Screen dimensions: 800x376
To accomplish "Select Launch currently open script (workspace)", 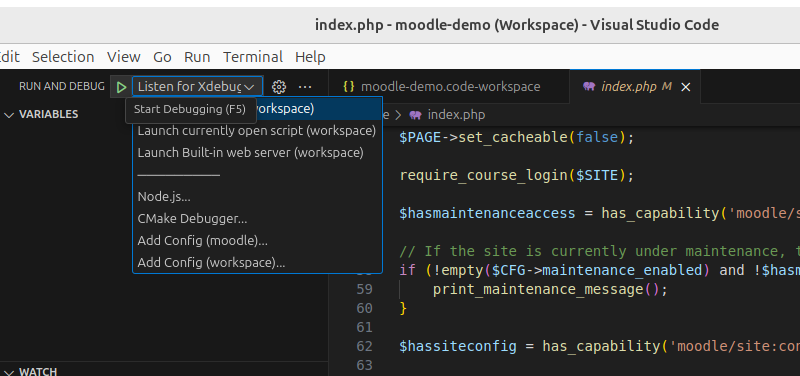I will pyautogui.click(x=257, y=131).
